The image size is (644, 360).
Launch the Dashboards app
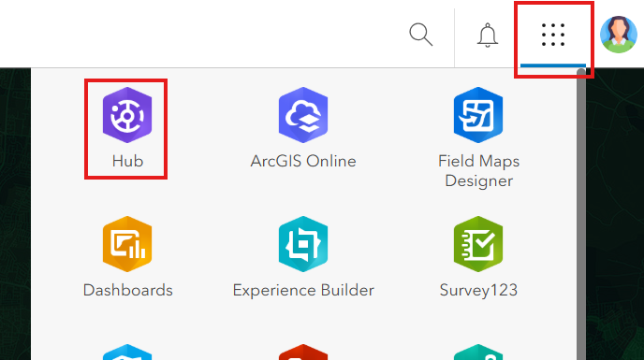coord(127,244)
